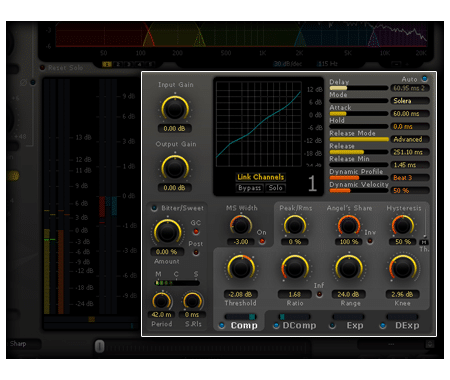
Task: Open the Mode selector showing Solera
Action: [x=410, y=101]
